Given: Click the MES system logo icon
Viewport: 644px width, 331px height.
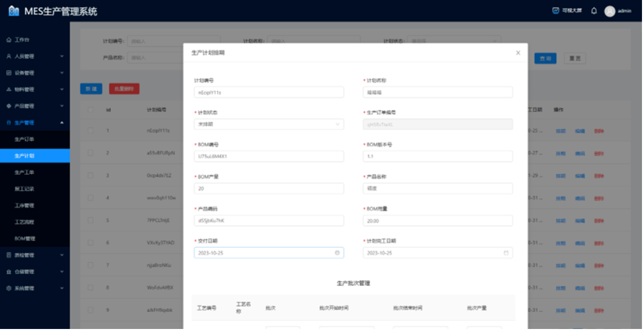Looking at the screenshot, I should click(x=14, y=11).
